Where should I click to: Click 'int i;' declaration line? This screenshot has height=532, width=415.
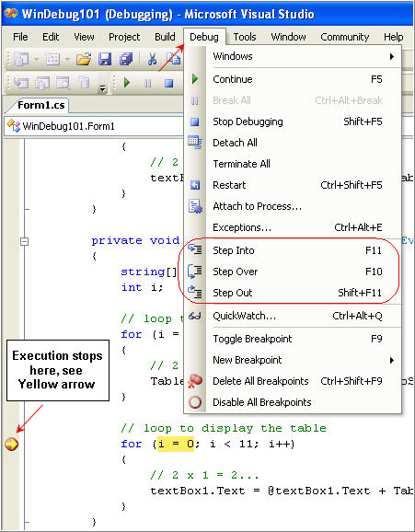tap(142, 288)
